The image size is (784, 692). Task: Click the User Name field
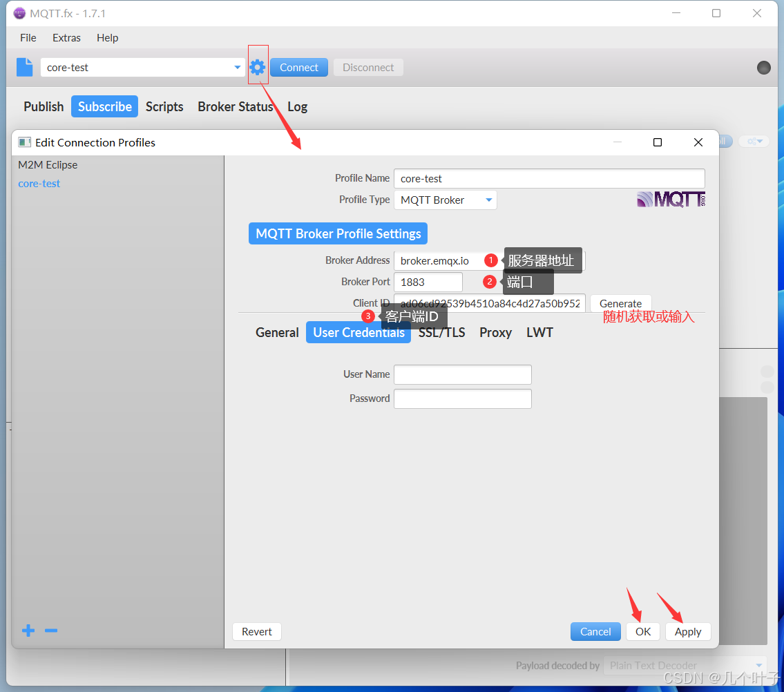pyautogui.click(x=463, y=374)
